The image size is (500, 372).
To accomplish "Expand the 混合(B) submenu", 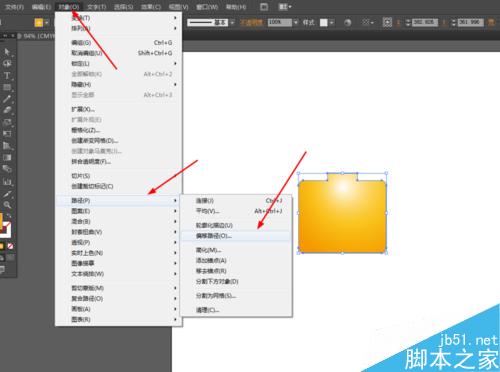I will [x=118, y=221].
